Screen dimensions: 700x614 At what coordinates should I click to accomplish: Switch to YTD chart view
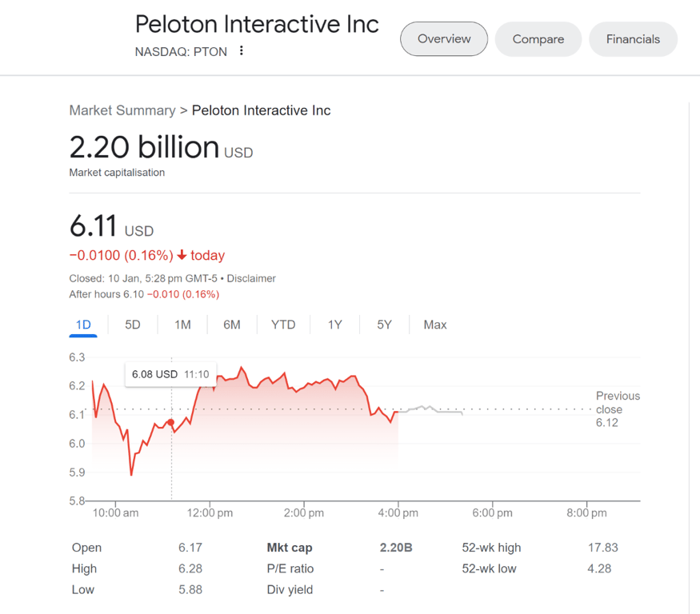(x=283, y=325)
